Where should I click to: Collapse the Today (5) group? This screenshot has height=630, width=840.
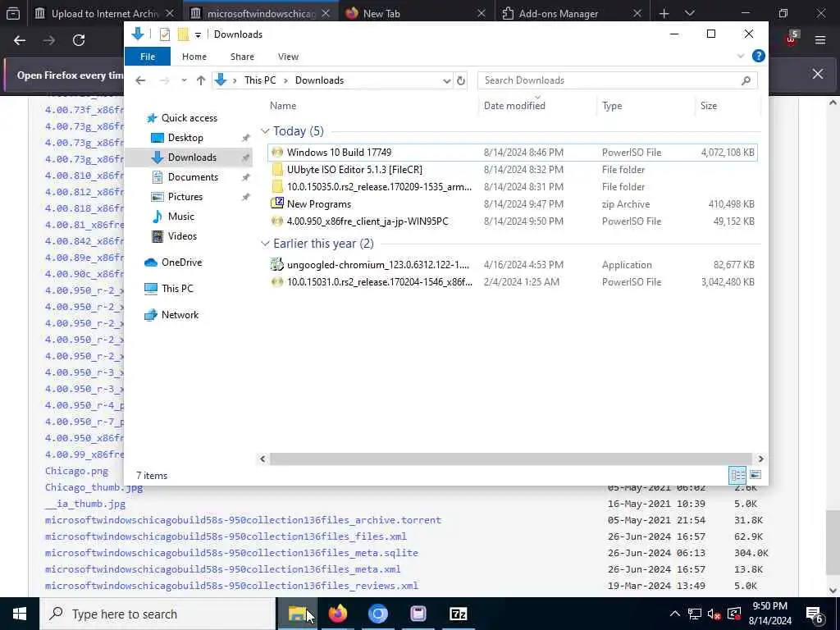265,131
